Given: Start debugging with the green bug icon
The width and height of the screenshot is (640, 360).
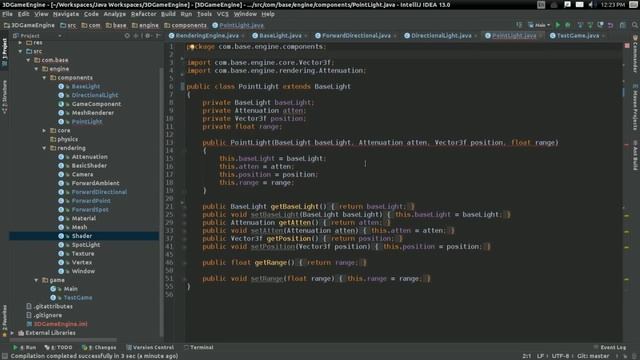Looking at the screenshot, I should coord(567,25).
